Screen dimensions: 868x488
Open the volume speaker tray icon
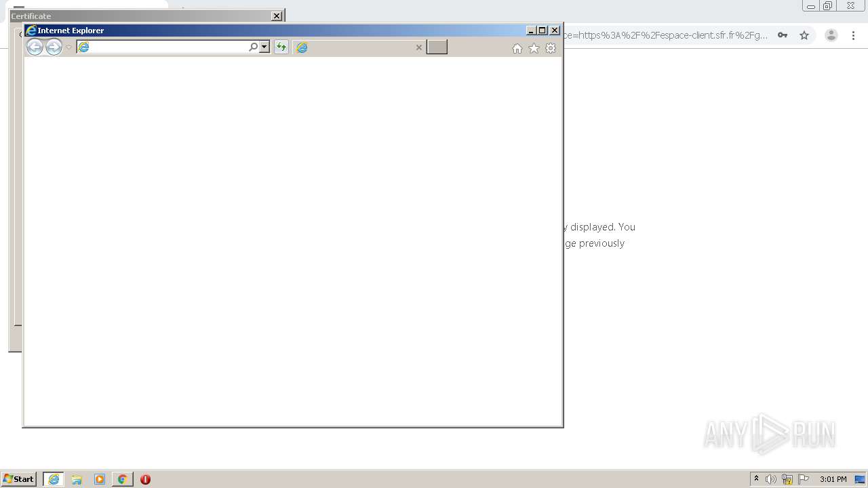(x=771, y=479)
